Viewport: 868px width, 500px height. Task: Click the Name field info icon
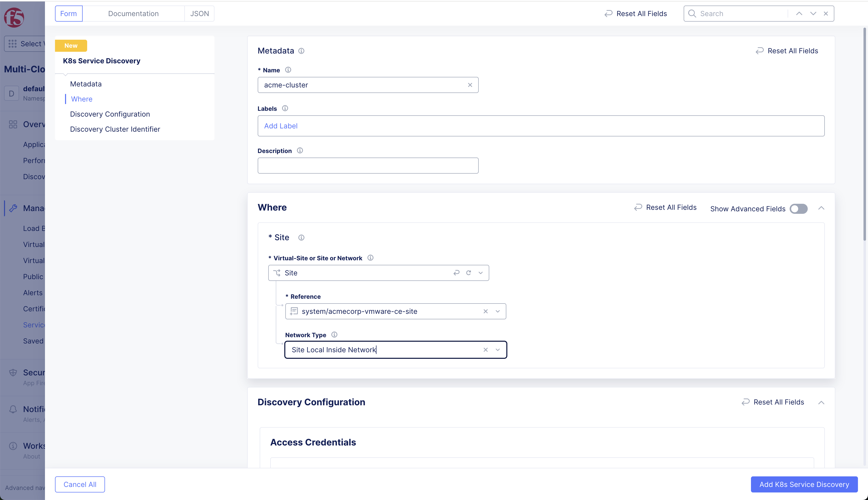coord(288,70)
